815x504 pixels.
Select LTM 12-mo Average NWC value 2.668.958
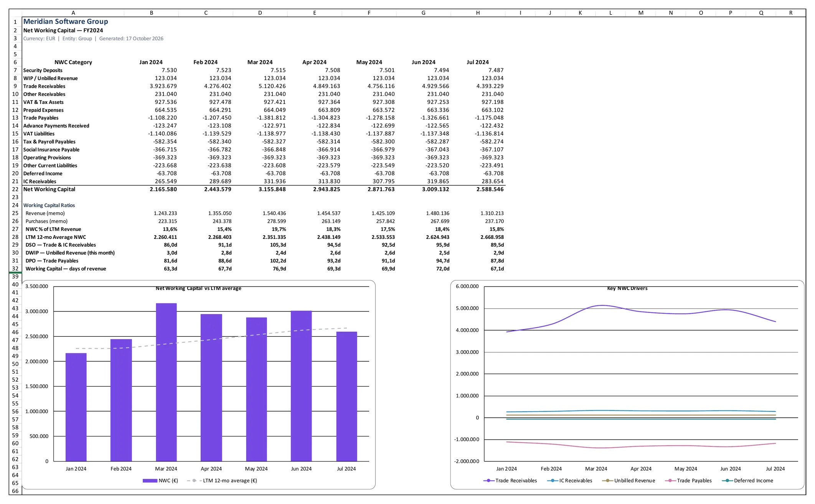[x=492, y=237]
